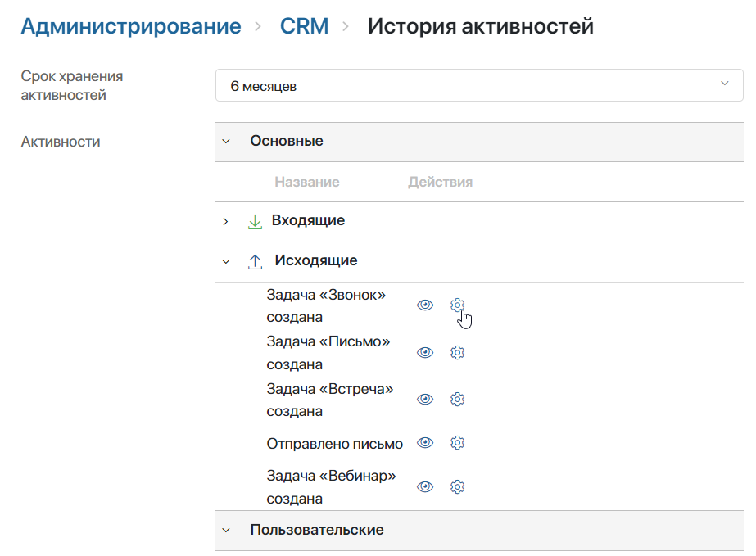Collapse the Пользовательские section chevron

tap(225, 531)
